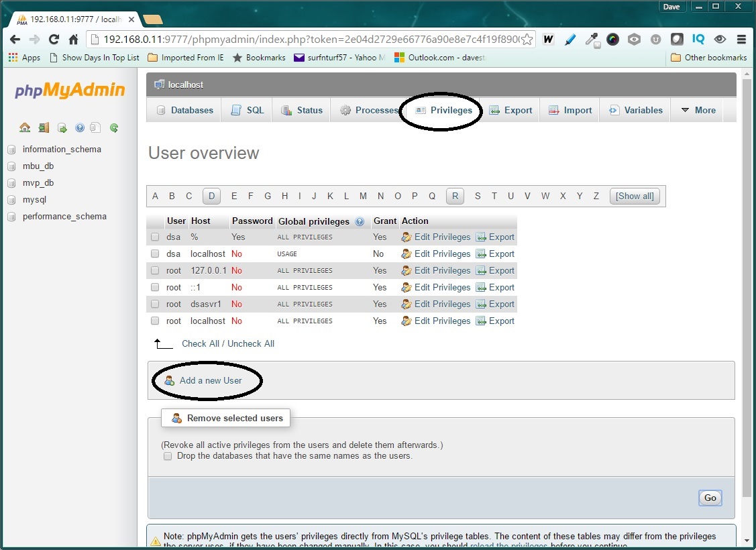Click the W extension icon
Image resolution: width=756 pixels, height=550 pixels.
(548, 40)
